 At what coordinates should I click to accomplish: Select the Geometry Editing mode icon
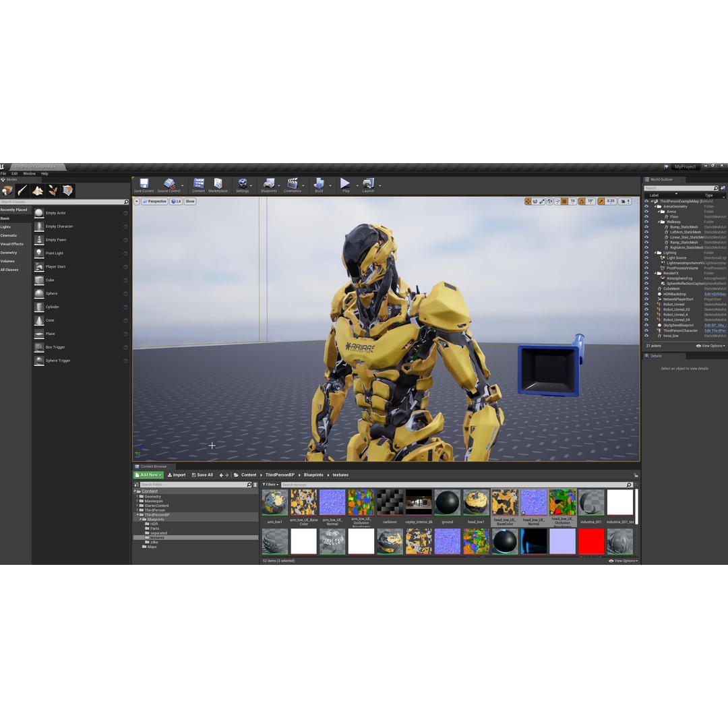[68, 190]
